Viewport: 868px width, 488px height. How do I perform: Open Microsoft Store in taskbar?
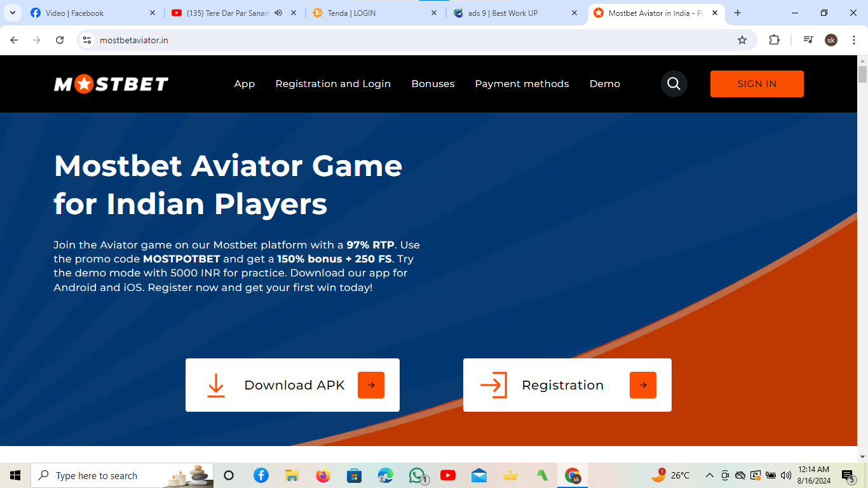click(x=354, y=475)
